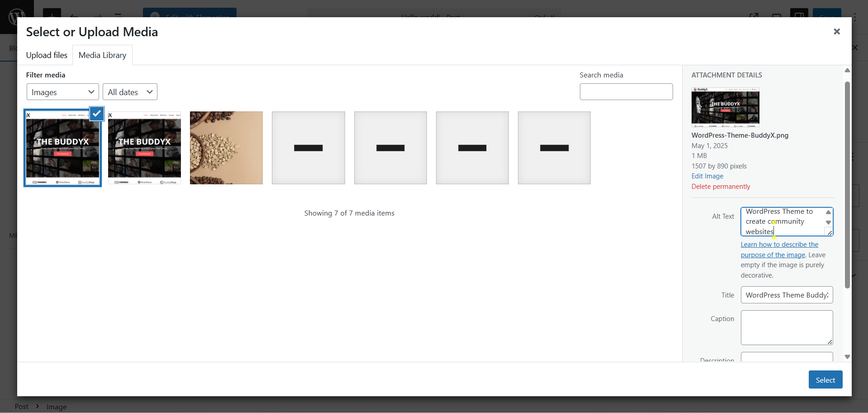This screenshot has height=413, width=868.
Task: Open Learn how to describe the purpose link
Action: click(x=779, y=250)
